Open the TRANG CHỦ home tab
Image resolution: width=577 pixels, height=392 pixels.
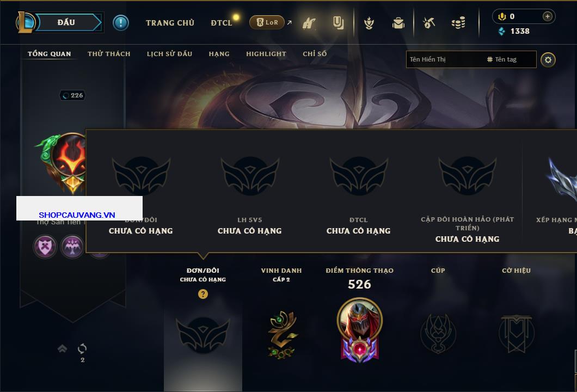coord(170,23)
